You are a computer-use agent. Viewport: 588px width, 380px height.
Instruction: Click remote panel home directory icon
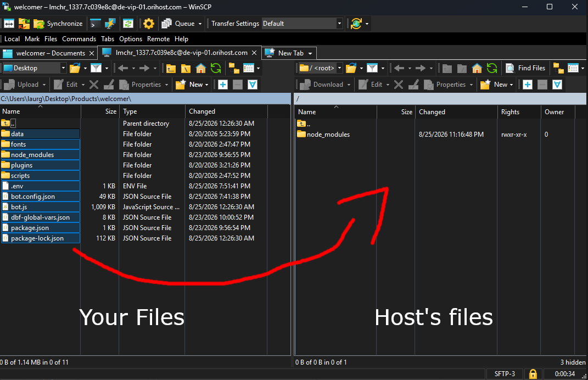coord(477,68)
